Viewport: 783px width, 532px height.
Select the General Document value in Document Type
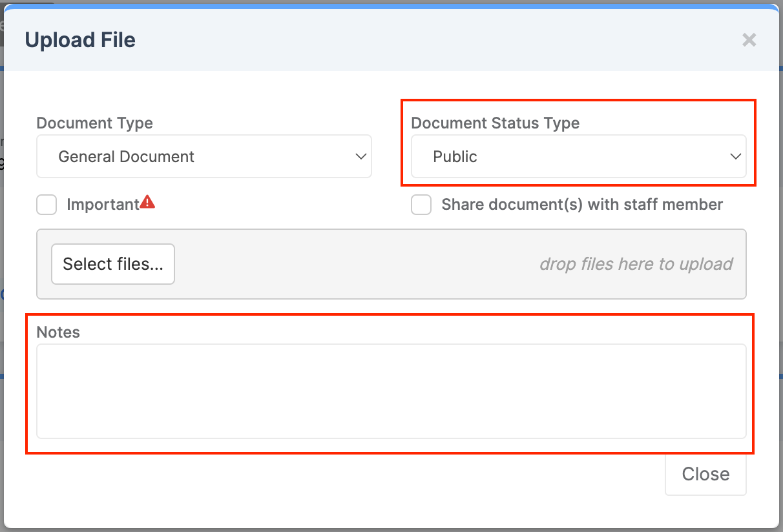pos(126,156)
